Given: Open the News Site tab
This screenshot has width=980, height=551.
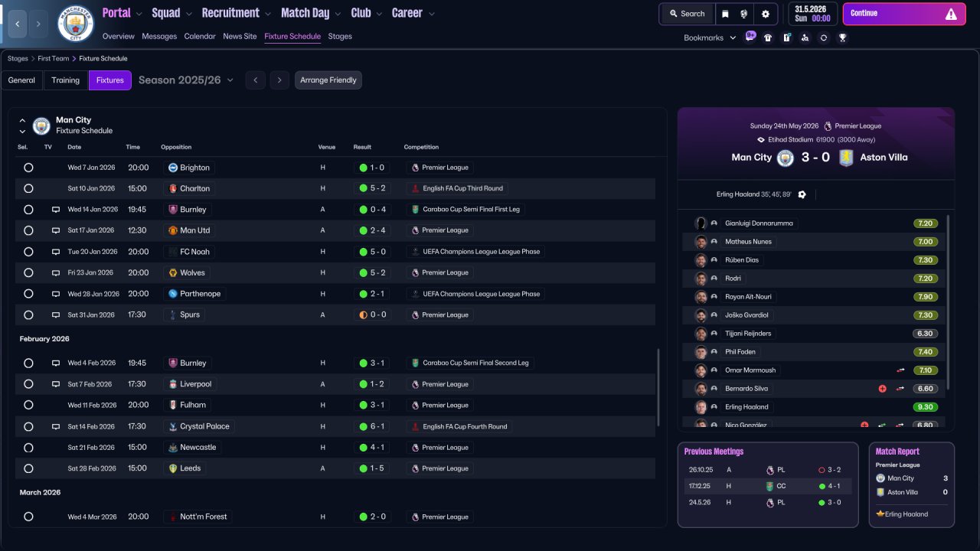Looking at the screenshot, I should 240,36.
